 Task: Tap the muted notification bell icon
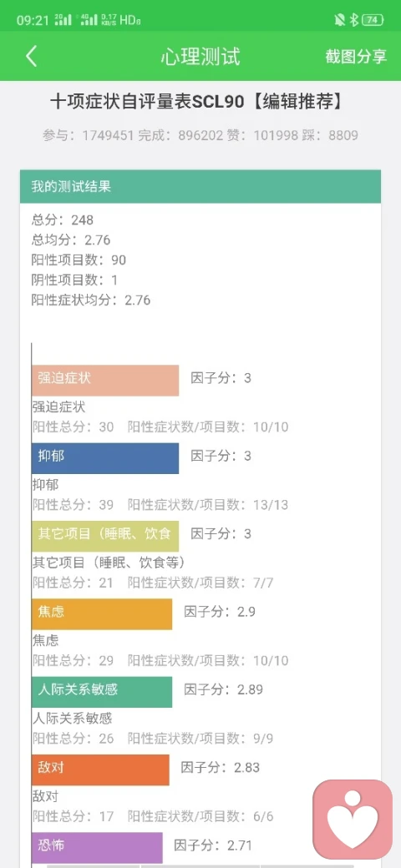(x=339, y=21)
